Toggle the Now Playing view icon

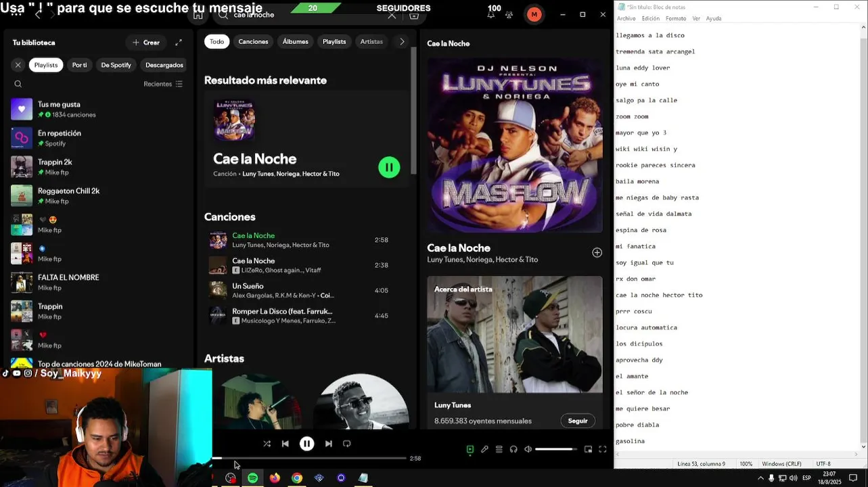470,449
